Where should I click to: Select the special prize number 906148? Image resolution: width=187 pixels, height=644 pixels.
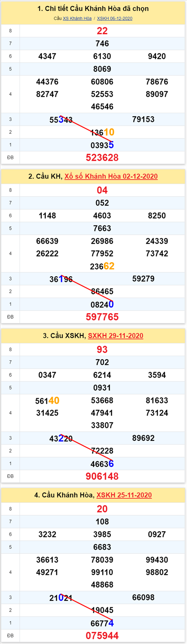point(102,476)
